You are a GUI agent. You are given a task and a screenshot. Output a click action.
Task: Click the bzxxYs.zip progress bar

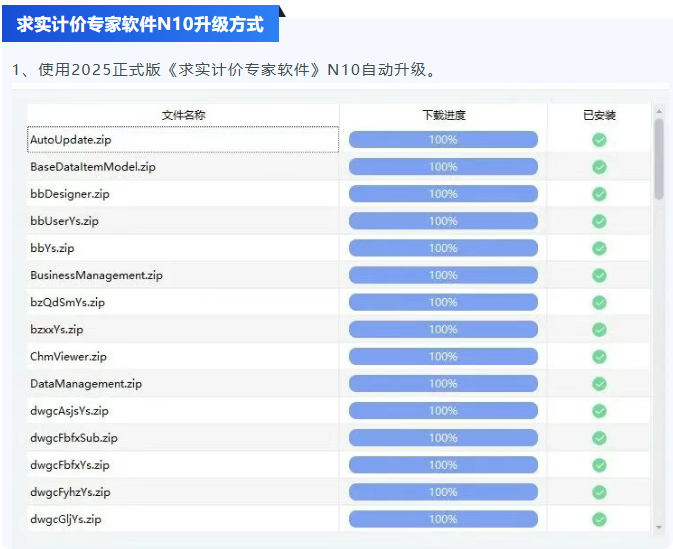(443, 329)
